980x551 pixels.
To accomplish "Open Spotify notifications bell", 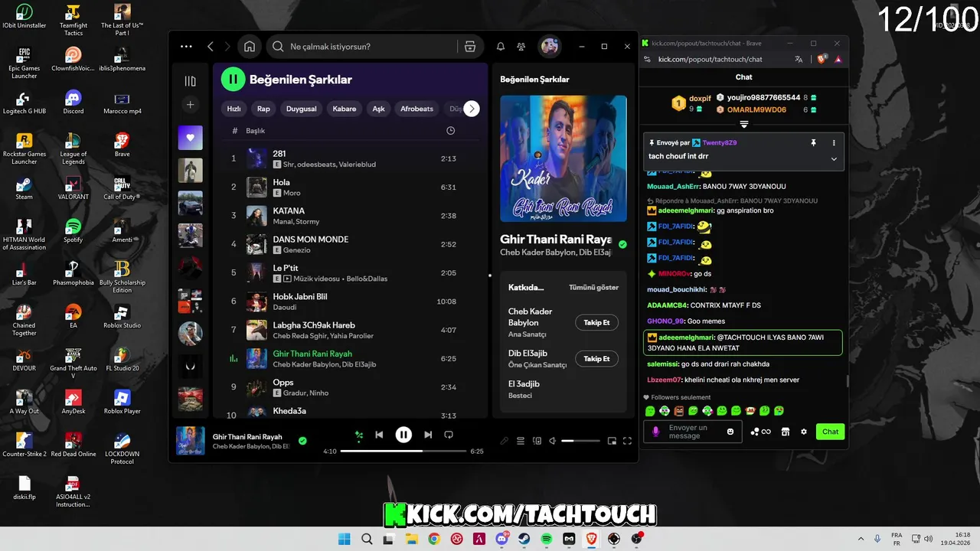I will [x=501, y=47].
